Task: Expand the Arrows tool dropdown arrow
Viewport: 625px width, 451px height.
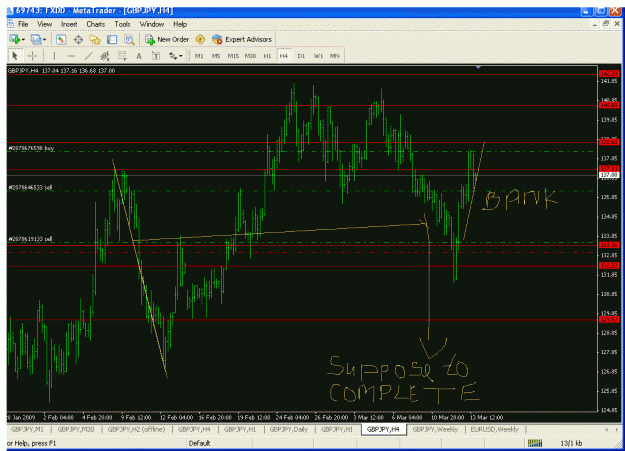Action: (181, 56)
